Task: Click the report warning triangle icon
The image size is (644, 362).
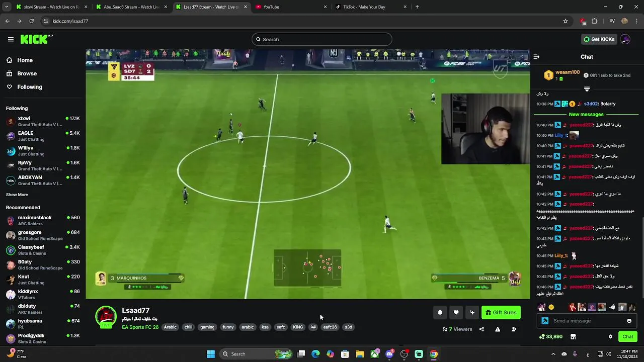Action: coord(498,329)
